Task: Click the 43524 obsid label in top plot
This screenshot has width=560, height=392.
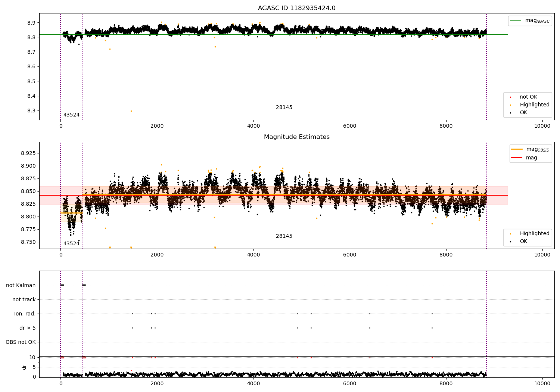Action: point(71,115)
